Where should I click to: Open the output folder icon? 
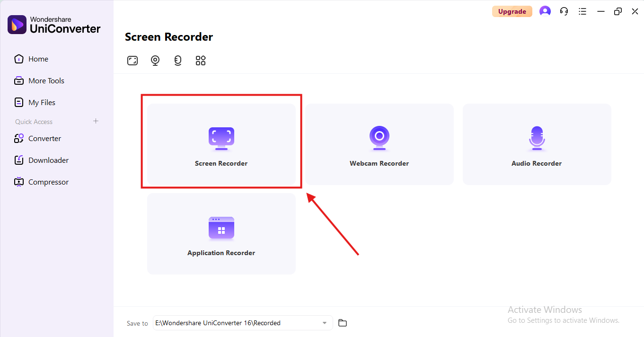coord(343,323)
